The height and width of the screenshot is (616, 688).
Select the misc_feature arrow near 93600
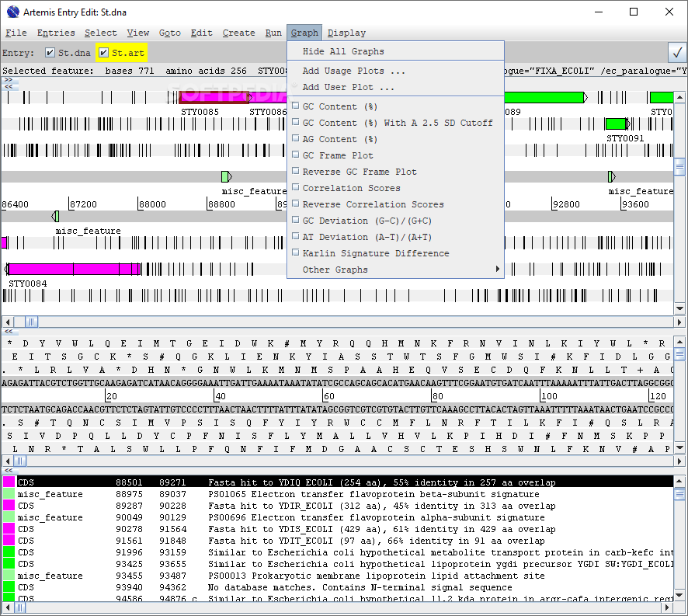pos(611,176)
